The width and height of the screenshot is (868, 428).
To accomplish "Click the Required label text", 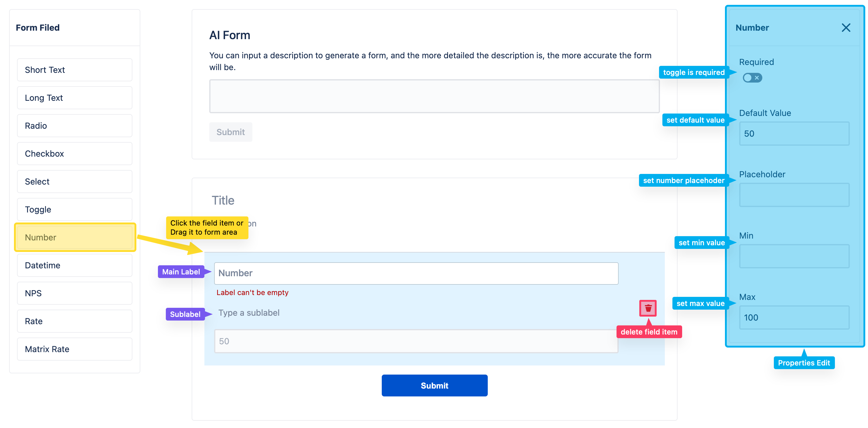I will tap(757, 62).
